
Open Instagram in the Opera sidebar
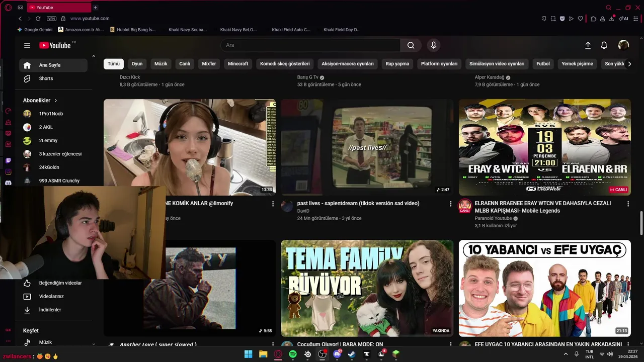pos(8,172)
